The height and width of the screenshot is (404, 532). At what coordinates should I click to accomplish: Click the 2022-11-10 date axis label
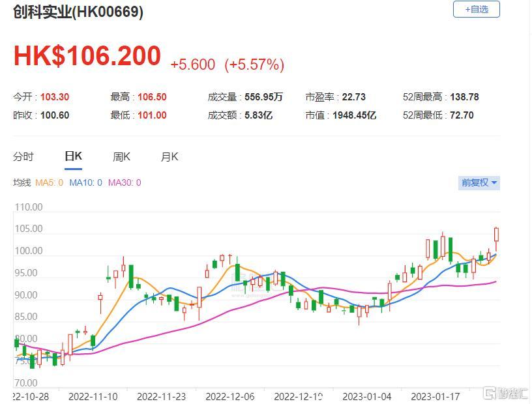(x=93, y=396)
